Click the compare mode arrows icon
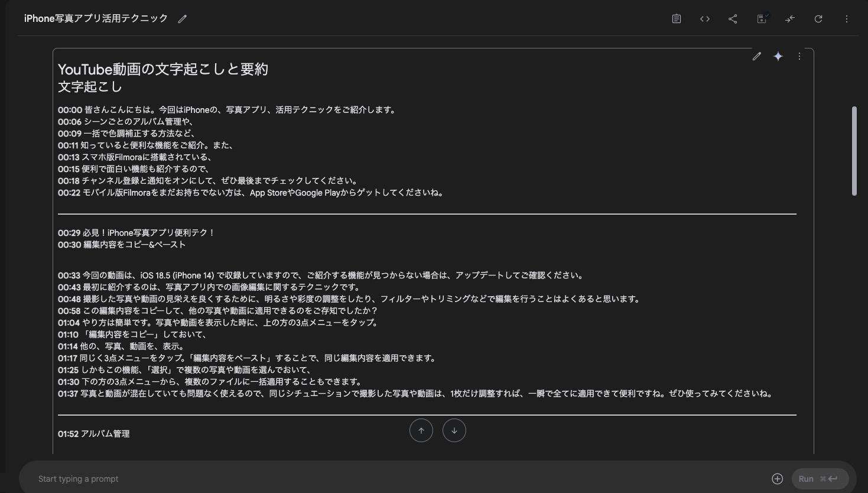868x493 pixels. [790, 19]
